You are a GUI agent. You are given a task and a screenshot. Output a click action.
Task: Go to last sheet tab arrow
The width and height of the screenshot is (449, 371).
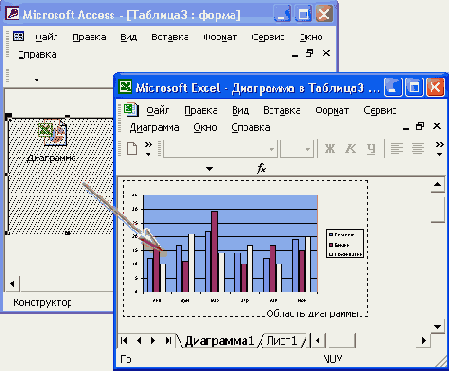(168, 340)
